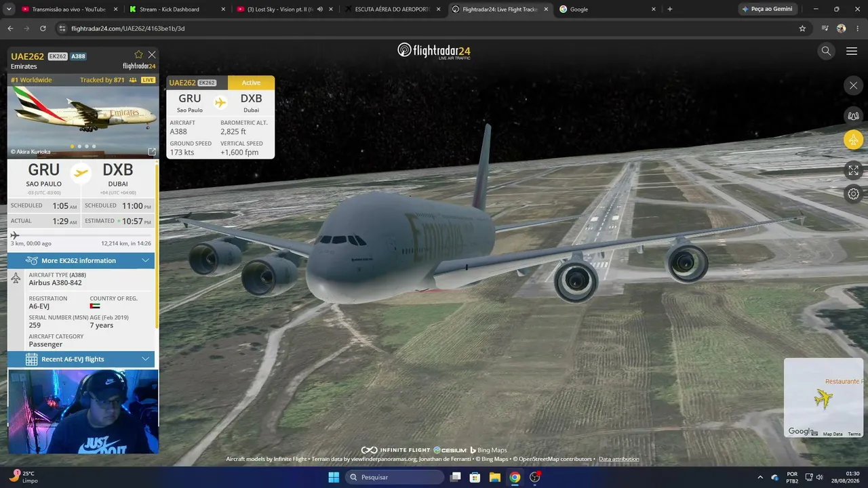Click the Peça ao Gemini button
This screenshot has height=488, width=868.
767,9
